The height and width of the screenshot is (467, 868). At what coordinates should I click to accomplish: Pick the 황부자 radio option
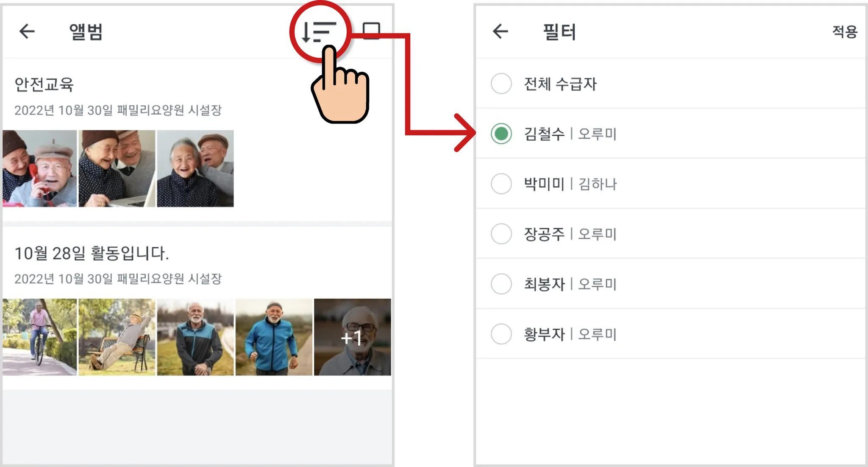501,334
